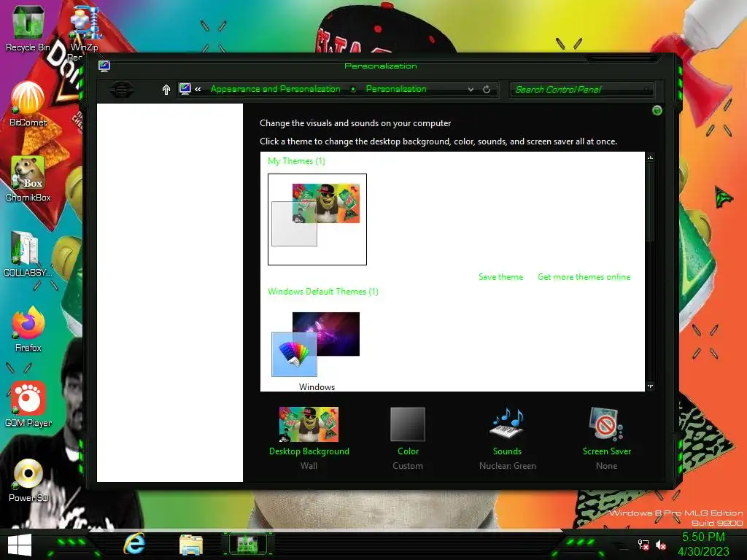Select the Personalization taskbar button
747x560 pixels.
tap(247, 544)
